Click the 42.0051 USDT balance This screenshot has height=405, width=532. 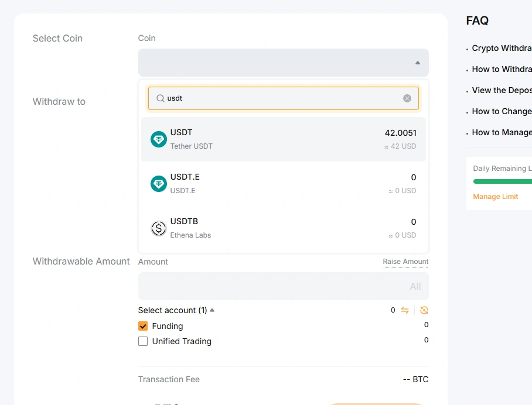tap(400, 133)
